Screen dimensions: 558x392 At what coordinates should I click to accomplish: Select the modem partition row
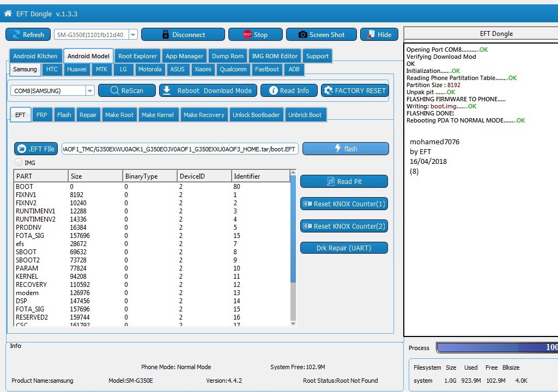pyautogui.click(x=152, y=293)
